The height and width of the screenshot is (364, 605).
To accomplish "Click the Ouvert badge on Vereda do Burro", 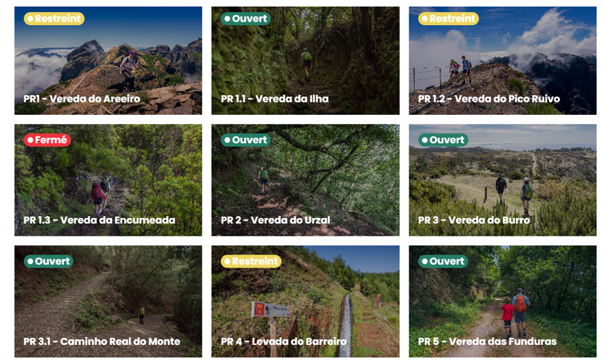I will pos(443,140).
